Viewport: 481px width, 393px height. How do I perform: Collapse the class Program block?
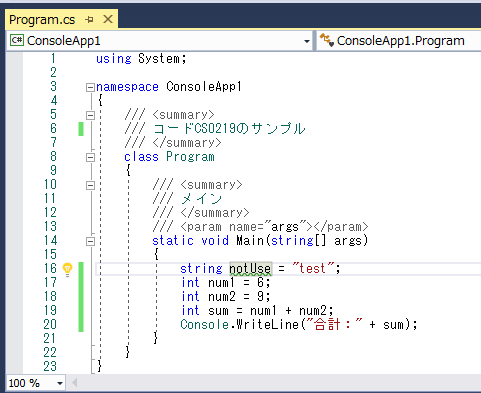tap(90, 157)
